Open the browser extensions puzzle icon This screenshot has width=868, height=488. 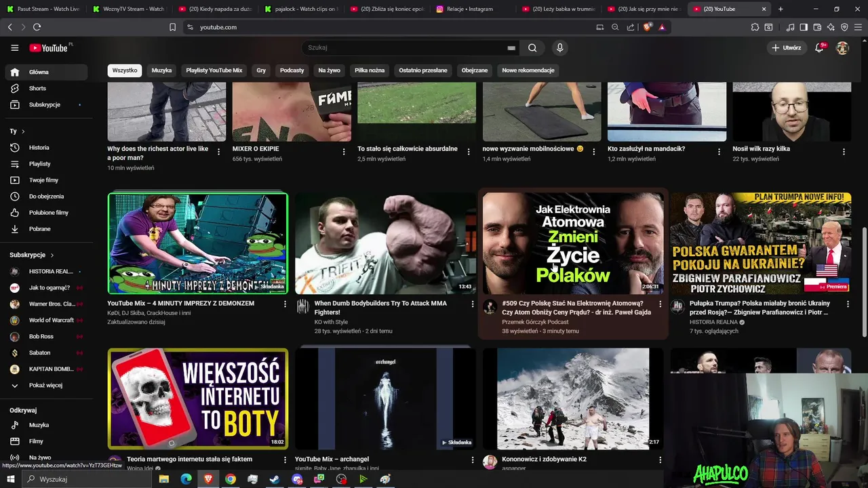(x=755, y=27)
